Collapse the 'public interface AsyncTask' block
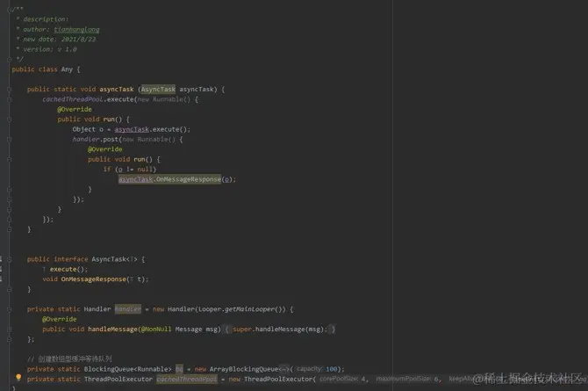This screenshot has height=391, width=588. click(x=9, y=259)
